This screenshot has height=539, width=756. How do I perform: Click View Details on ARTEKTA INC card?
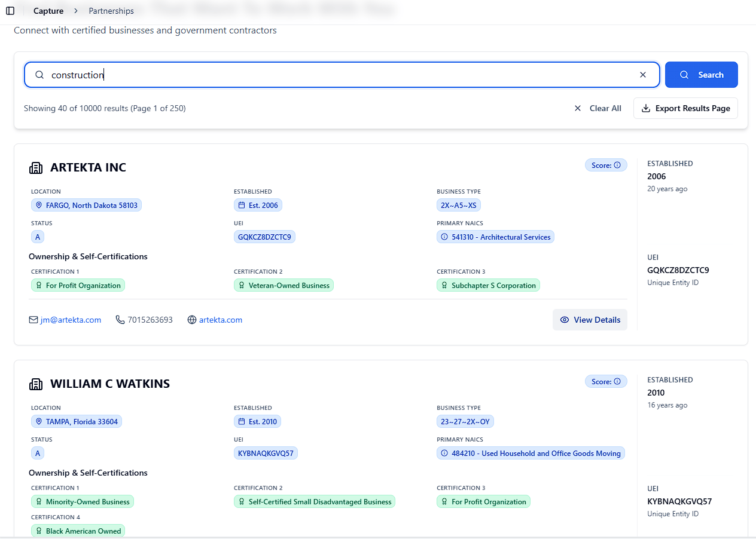pos(590,320)
